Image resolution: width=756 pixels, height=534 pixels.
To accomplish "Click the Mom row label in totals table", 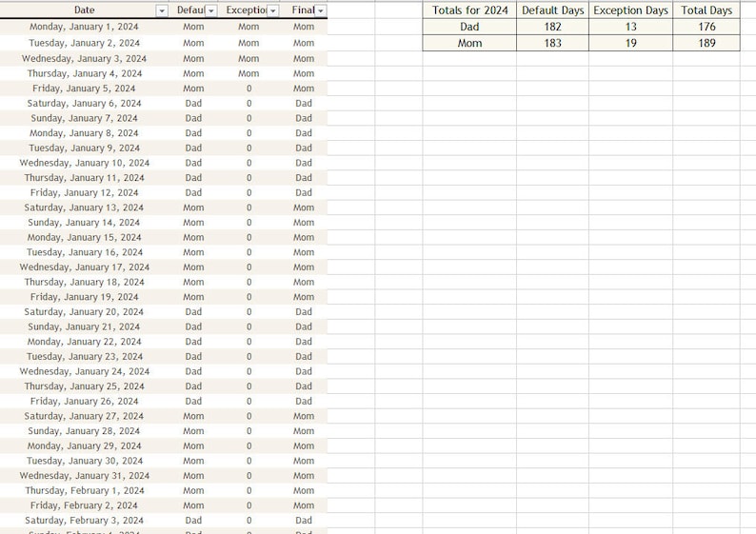I will (x=469, y=43).
